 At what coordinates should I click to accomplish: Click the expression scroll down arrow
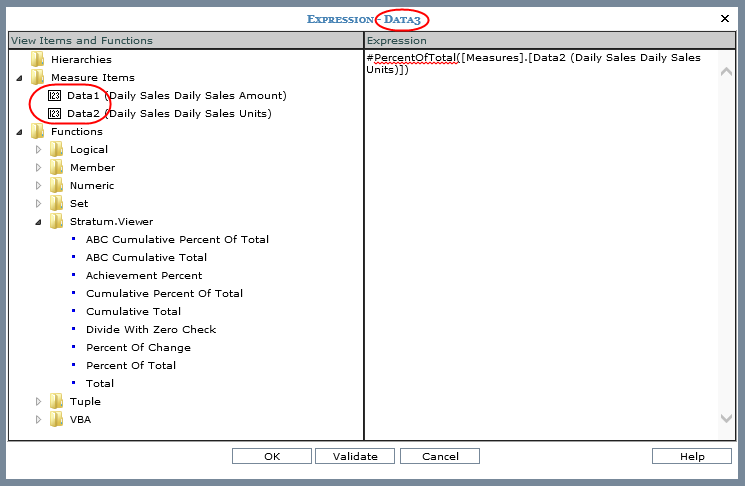tap(726, 418)
